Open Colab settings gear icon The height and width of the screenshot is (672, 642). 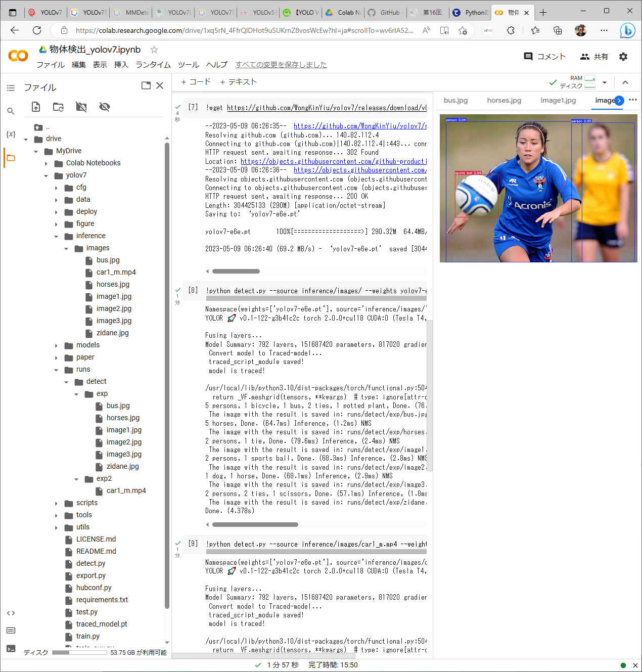coord(623,57)
